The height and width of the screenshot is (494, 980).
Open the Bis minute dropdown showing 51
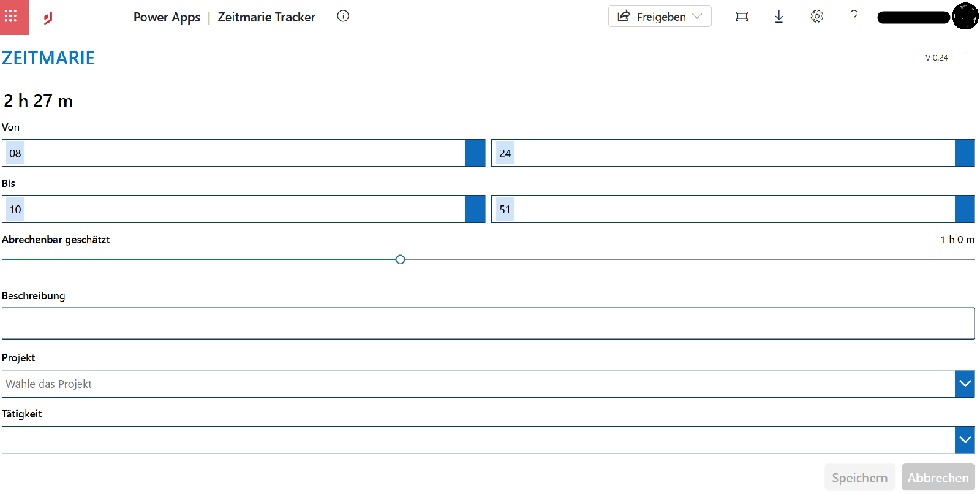pos(733,209)
